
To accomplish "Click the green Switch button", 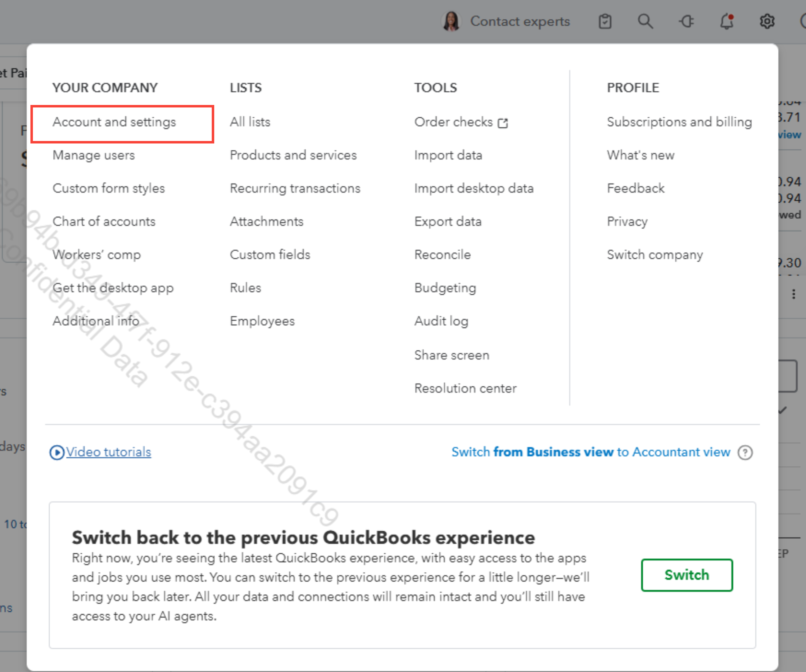I will point(687,575).
